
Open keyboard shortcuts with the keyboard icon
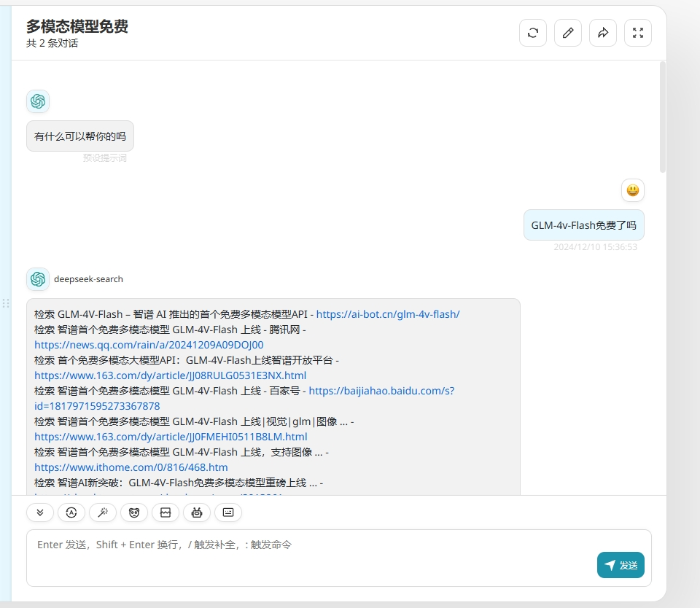pyautogui.click(x=228, y=512)
